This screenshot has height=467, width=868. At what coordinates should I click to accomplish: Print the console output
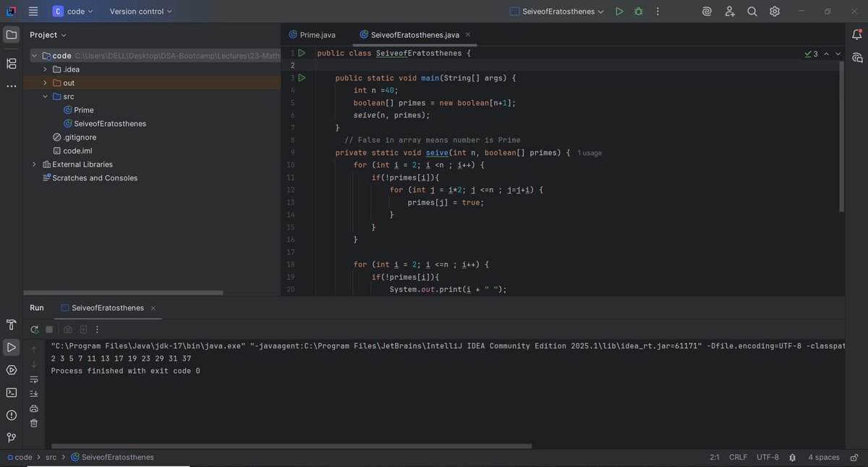pyautogui.click(x=34, y=408)
